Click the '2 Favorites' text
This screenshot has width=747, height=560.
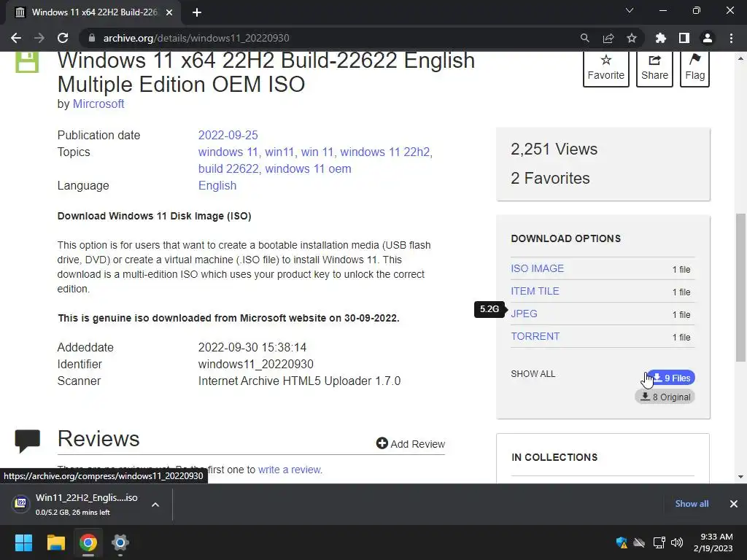point(550,178)
